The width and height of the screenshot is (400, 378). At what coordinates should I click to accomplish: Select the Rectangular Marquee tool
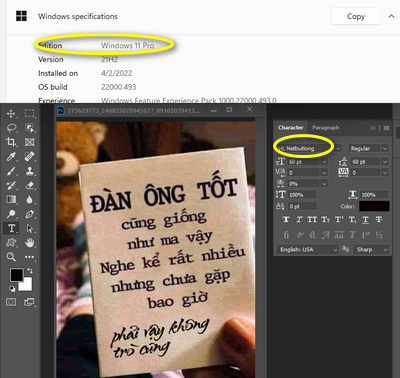[x=29, y=114]
